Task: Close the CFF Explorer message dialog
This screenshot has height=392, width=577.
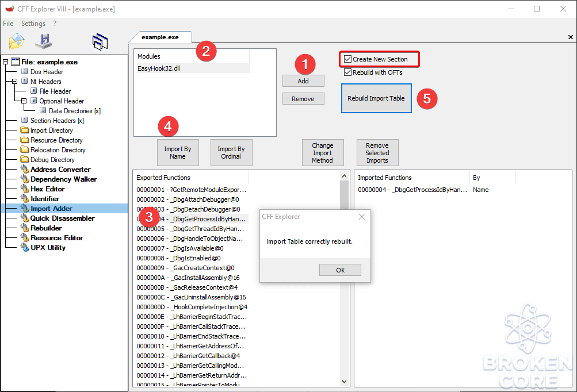Action: coord(362,217)
